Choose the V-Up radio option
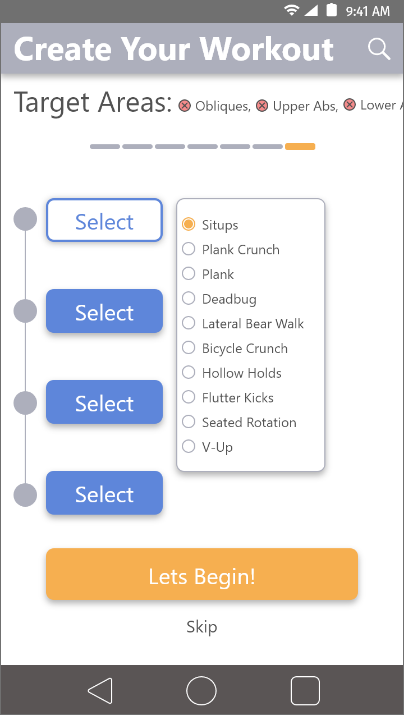This screenshot has height=715, width=404. [188, 446]
